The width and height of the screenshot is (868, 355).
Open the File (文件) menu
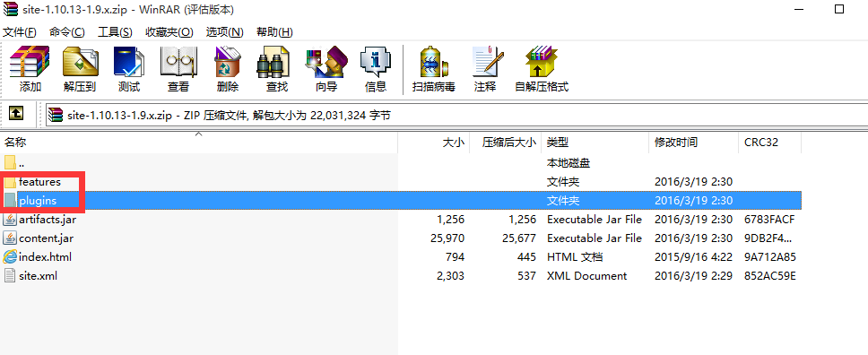click(20, 31)
